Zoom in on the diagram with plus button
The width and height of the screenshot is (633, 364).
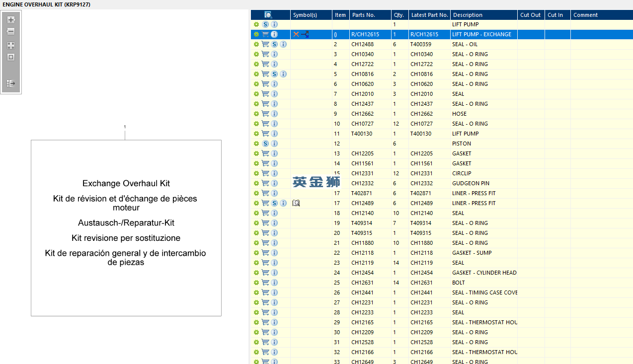pyautogui.click(x=11, y=20)
